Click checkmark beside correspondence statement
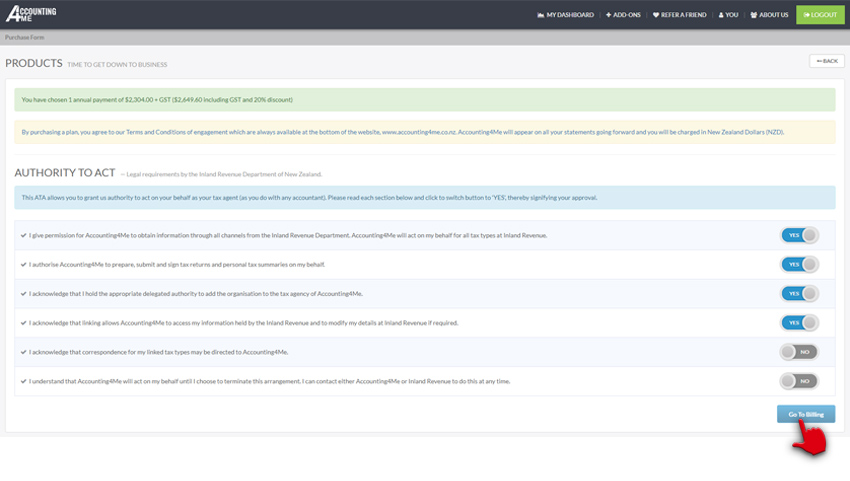This screenshot has height=481, width=850. coord(23,352)
